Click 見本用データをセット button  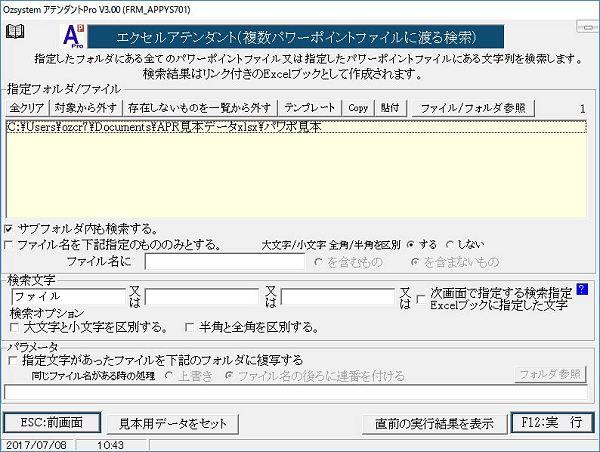(x=173, y=424)
